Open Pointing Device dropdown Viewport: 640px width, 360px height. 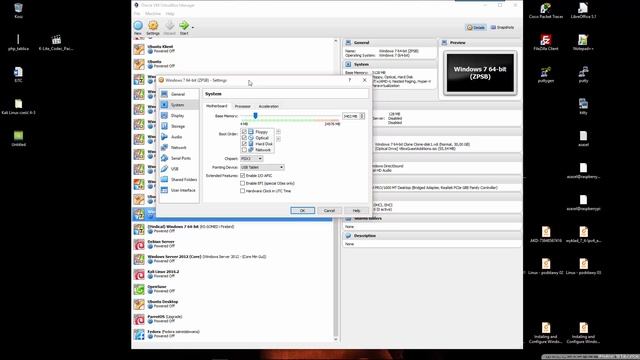coord(262,167)
